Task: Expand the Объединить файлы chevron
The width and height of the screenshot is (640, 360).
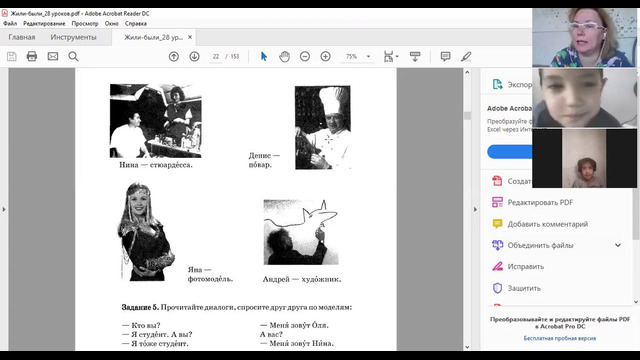Action: 618,245
